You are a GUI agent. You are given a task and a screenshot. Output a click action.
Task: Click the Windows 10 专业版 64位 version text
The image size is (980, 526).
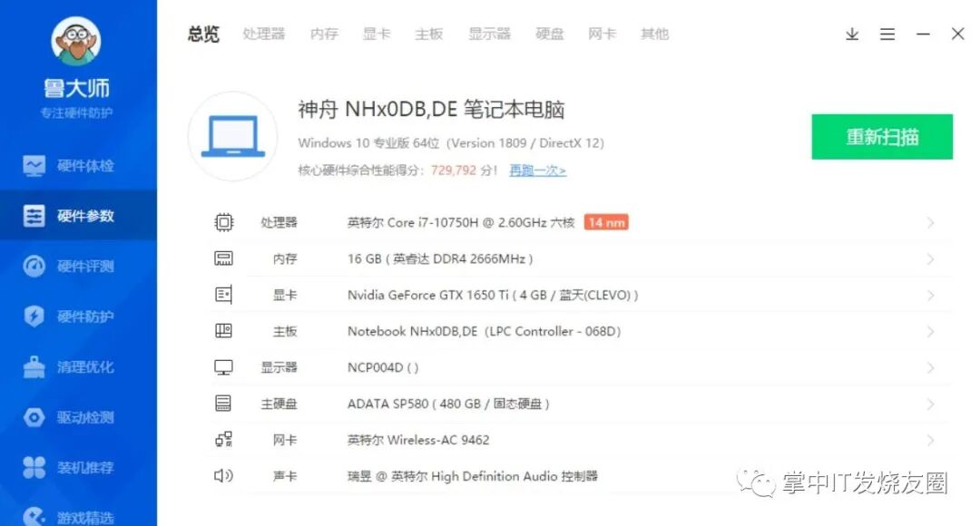451,143
